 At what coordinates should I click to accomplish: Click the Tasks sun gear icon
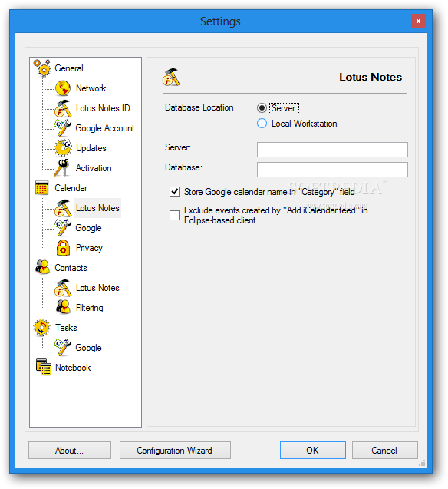41,328
